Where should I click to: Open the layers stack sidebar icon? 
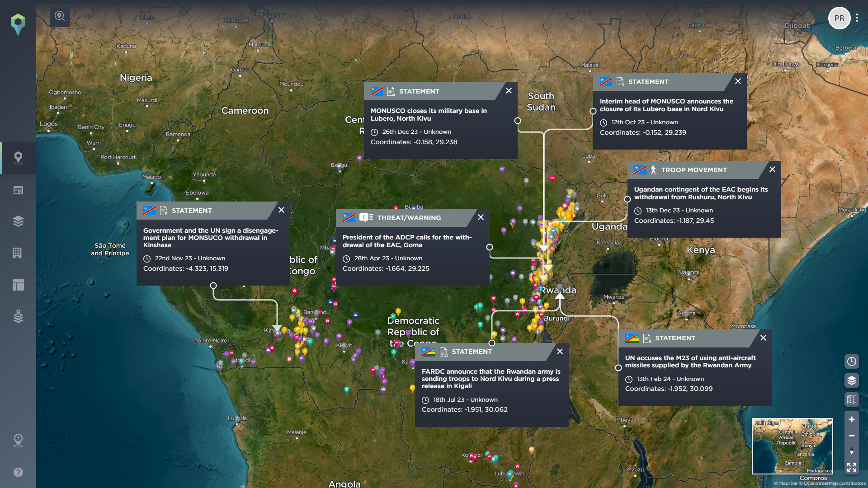click(x=18, y=221)
